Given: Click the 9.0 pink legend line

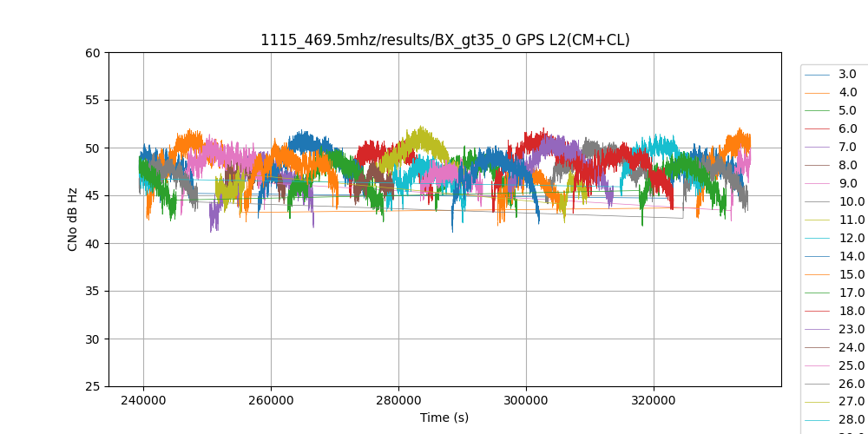Looking at the screenshot, I should (819, 184).
